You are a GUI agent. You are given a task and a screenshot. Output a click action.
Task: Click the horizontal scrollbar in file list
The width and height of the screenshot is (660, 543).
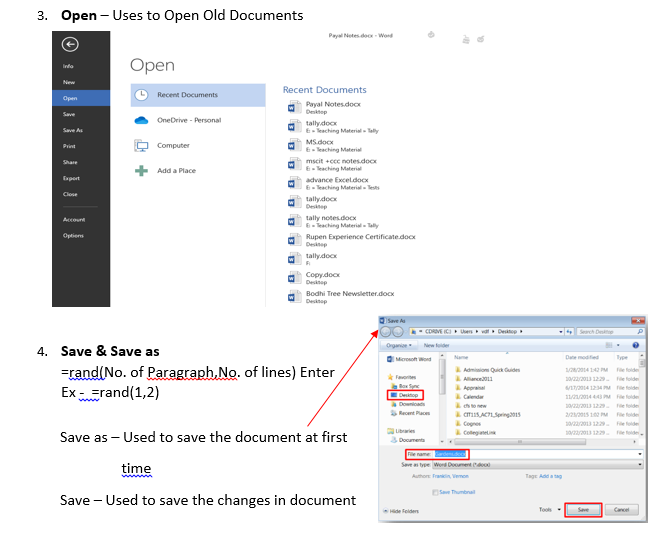tap(520, 442)
